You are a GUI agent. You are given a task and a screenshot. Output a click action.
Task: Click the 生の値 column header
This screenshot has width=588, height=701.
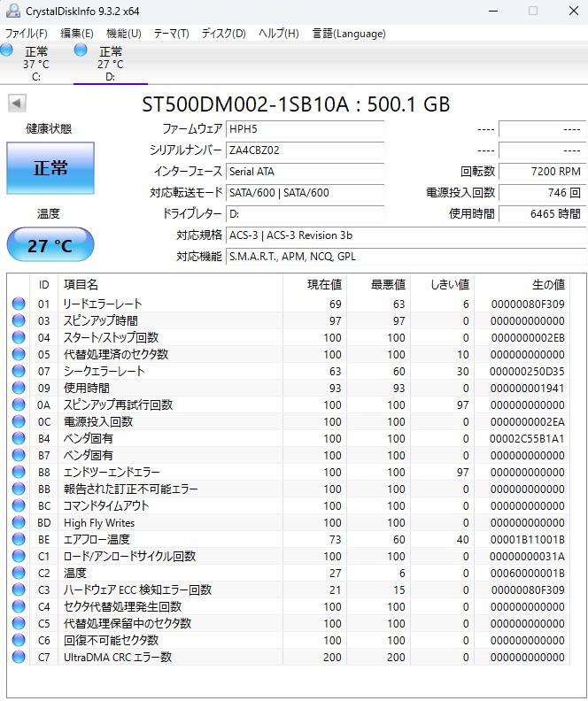coord(522,285)
